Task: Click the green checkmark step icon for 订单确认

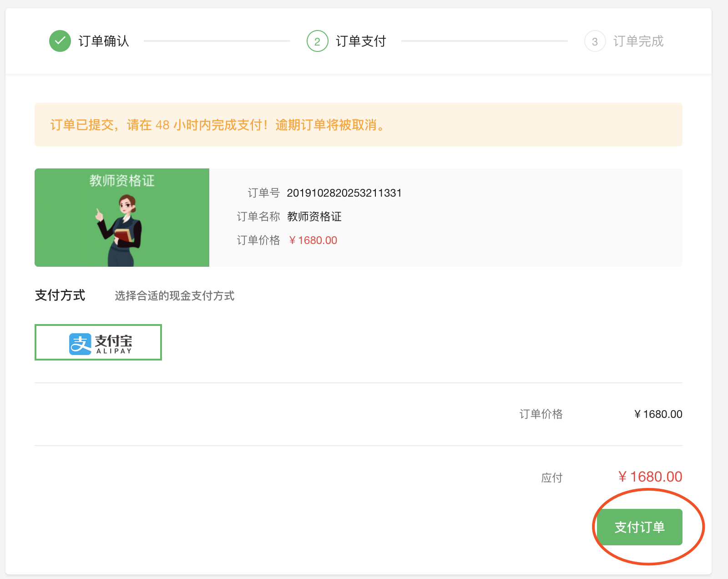Action: click(60, 41)
